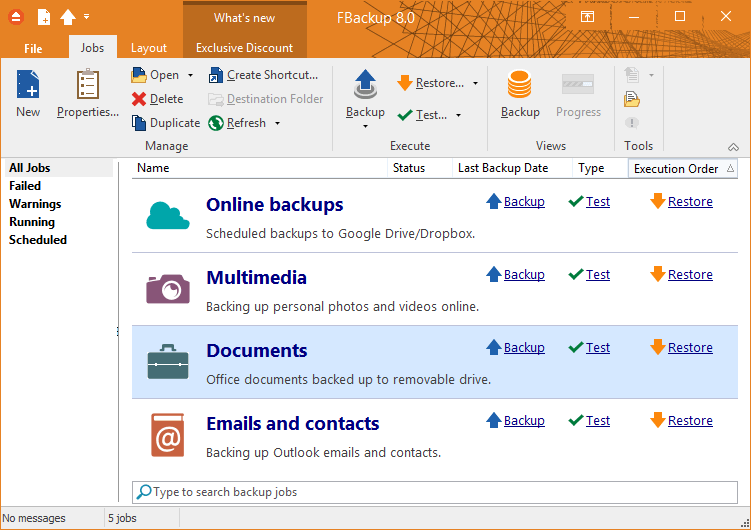The width and height of the screenshot is (751, 530).
Task: Click Test in the Execute group
Action: pos(422,115)
